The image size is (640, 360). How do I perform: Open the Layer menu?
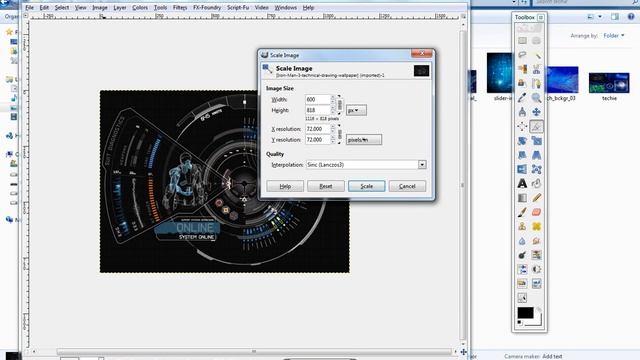click(x=120, y=8)
